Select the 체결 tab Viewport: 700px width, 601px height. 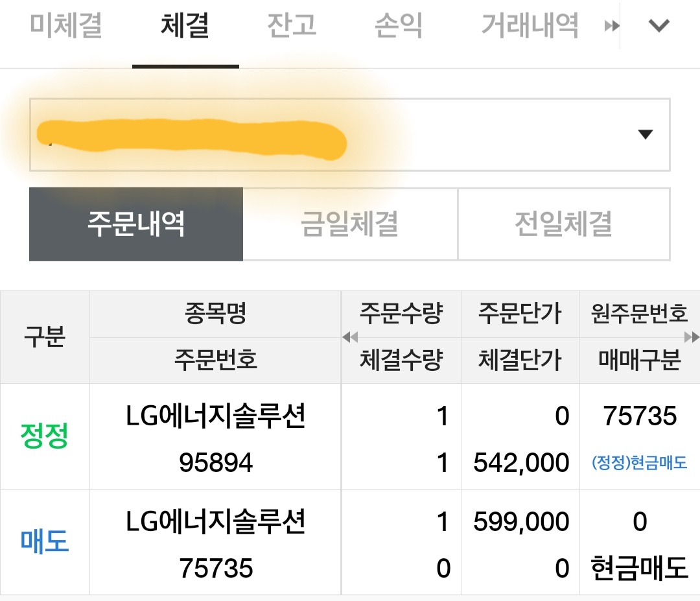coord(185,25)
